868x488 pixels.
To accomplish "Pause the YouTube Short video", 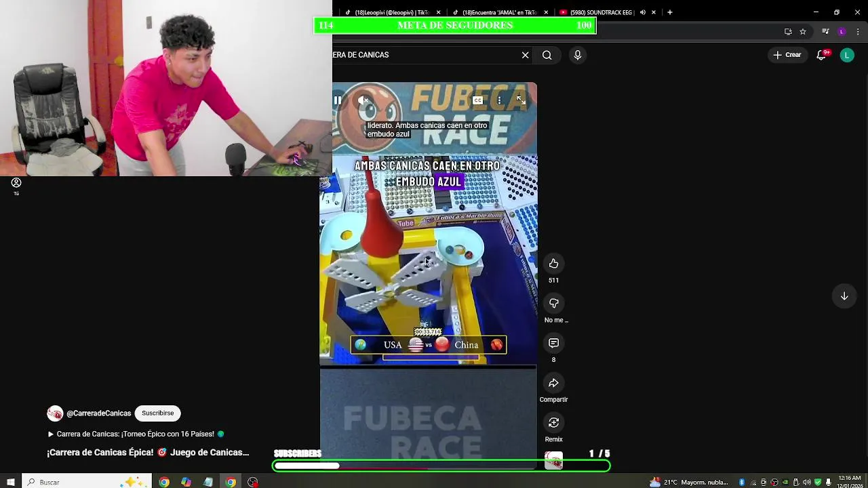I will tap(338, 100).
